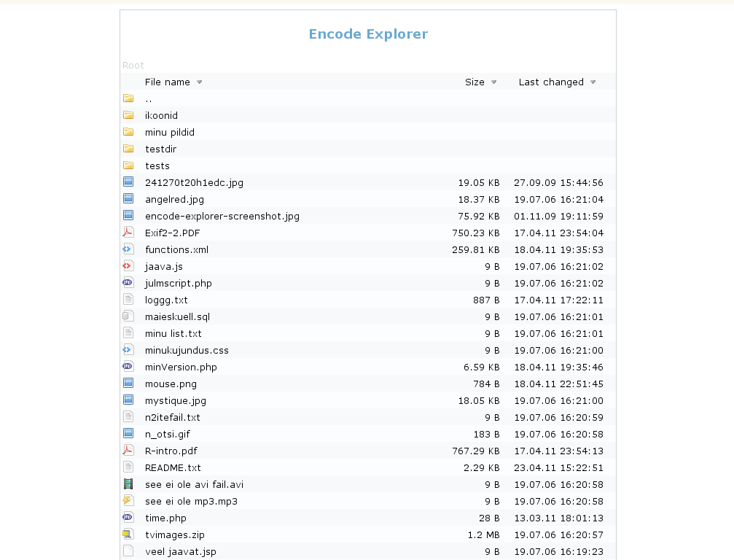The height and width of the screenshot is (560, 734).
Task: Click the size value 750.23 KB
Action: [x=475, y=233]
